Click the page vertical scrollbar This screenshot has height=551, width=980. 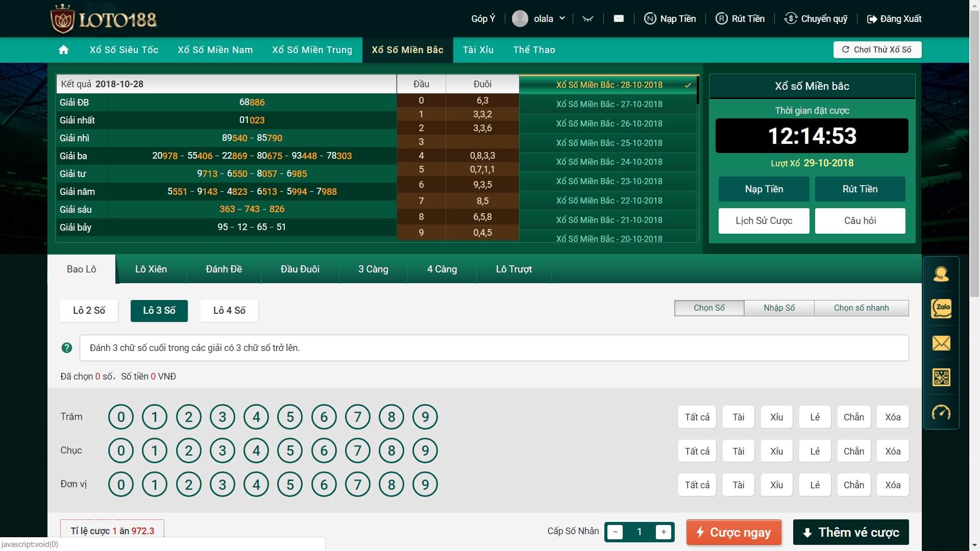point(974,153)
